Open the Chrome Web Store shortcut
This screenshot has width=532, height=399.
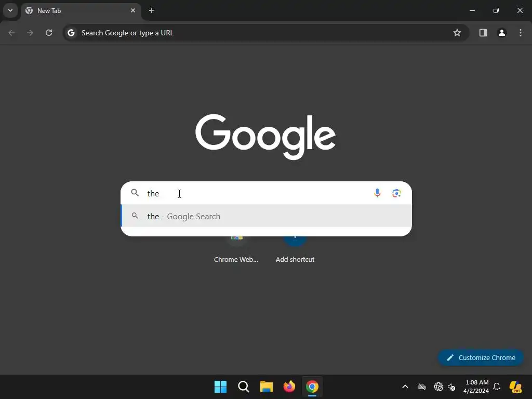point(236,249)
